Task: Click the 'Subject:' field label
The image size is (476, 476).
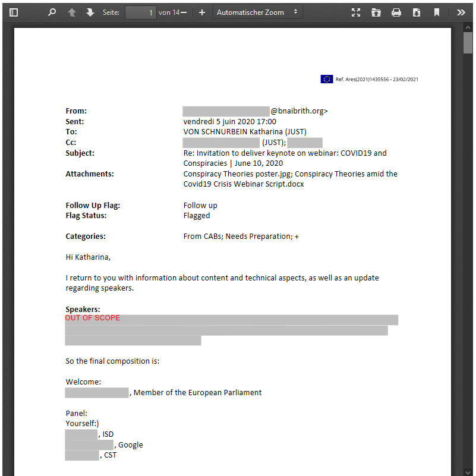Action: [x=80, y=153]
